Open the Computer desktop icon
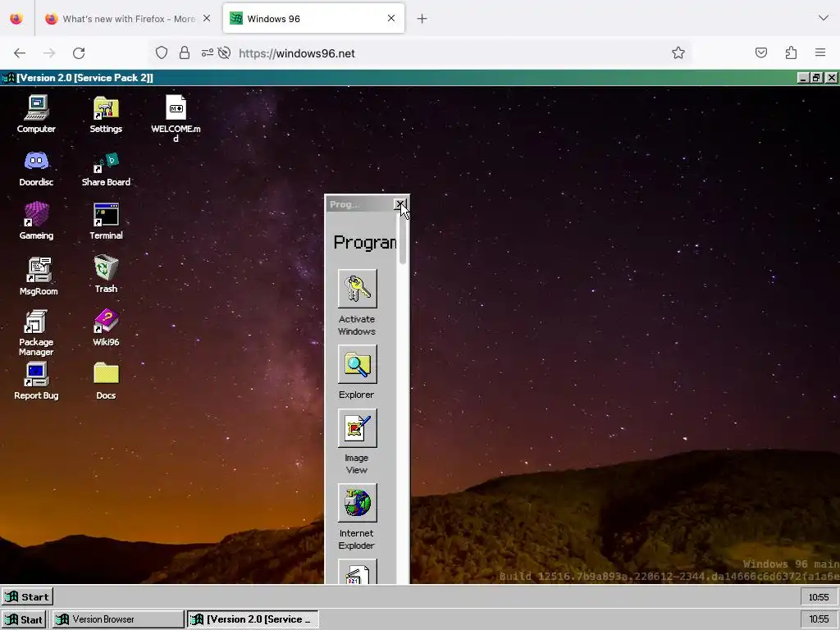The width and height of the screenshot is (840, 630). (x=36, y=113)
